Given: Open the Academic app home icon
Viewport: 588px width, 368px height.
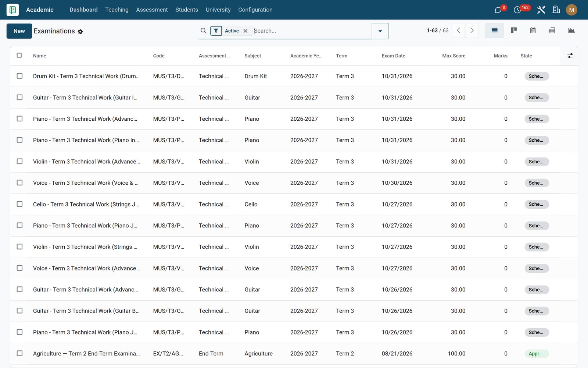Looking at the screenshot, I should [x=12, y=10].
